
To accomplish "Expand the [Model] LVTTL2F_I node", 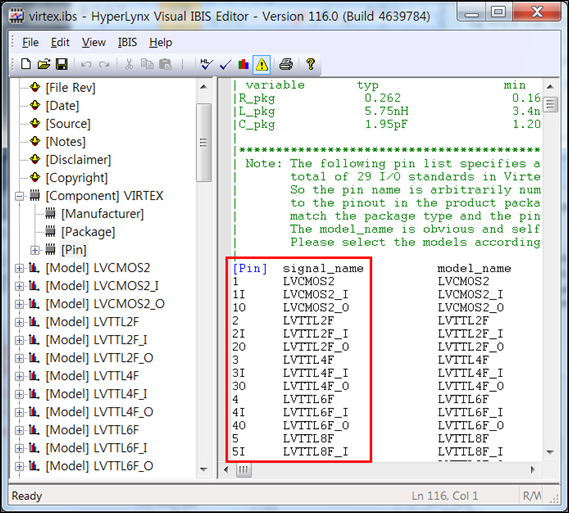I will point(19,340).
